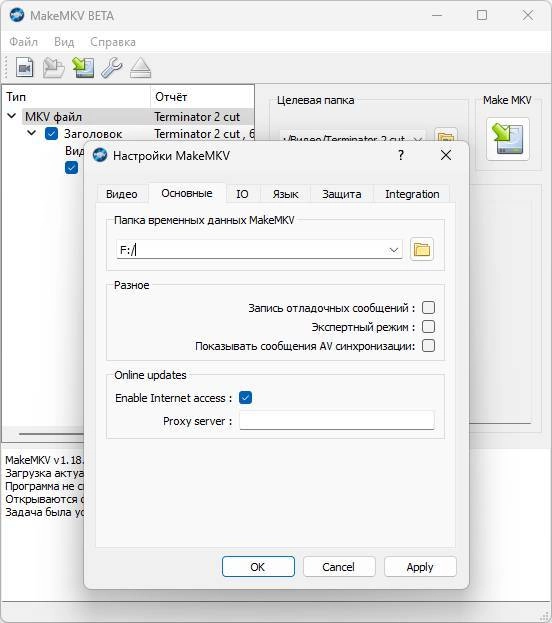The width and height of the screenshot is (552, 623).
Task: Minimize the MakeMKV BETA window
Action: point(437,15)
